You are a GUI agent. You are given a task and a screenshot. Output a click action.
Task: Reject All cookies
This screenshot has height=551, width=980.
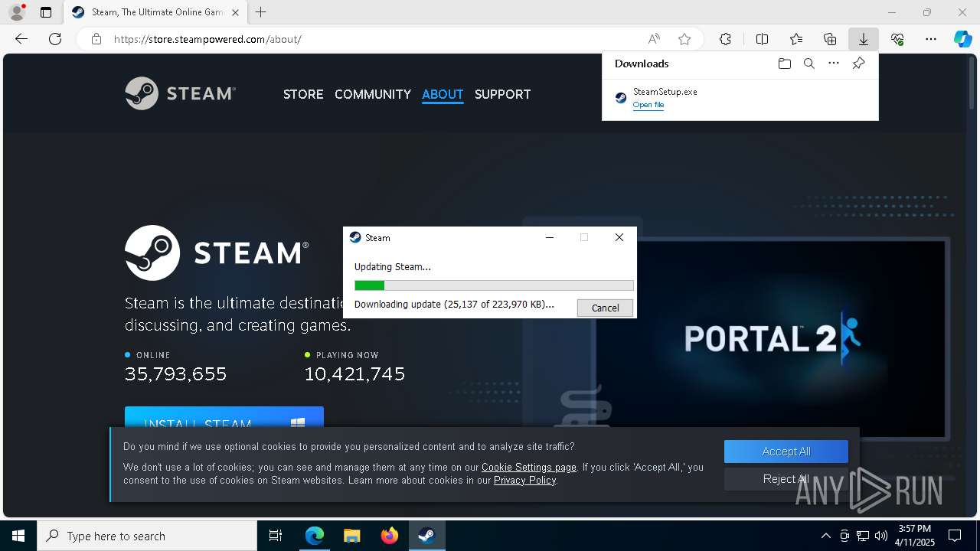(x=786, y=479)
